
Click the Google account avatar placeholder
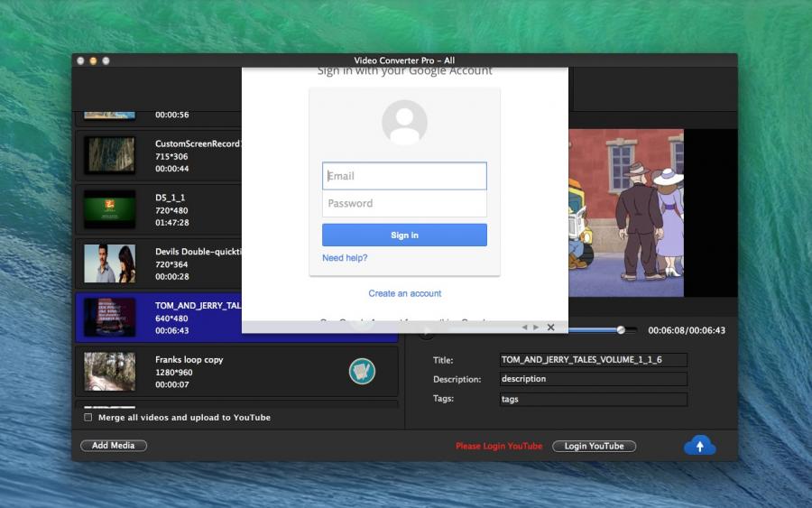[404, 122]
